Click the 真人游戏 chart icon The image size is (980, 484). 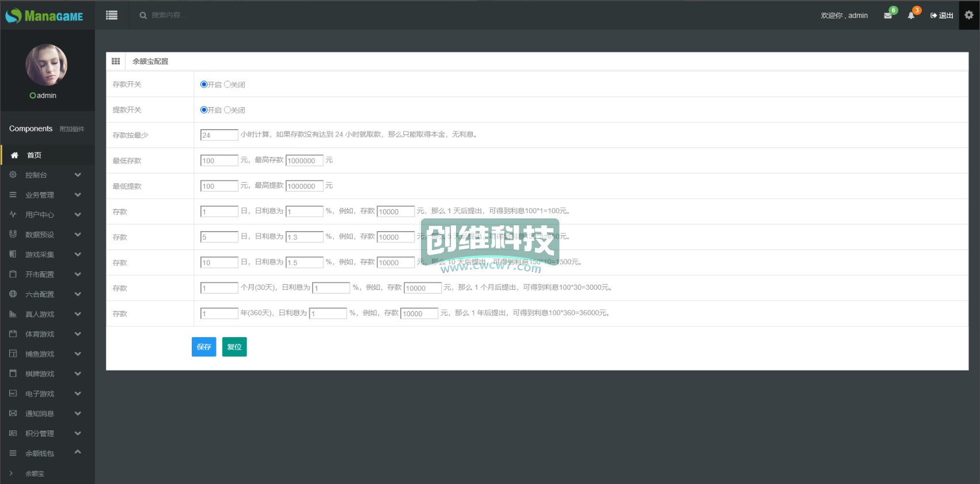[13, 314]
